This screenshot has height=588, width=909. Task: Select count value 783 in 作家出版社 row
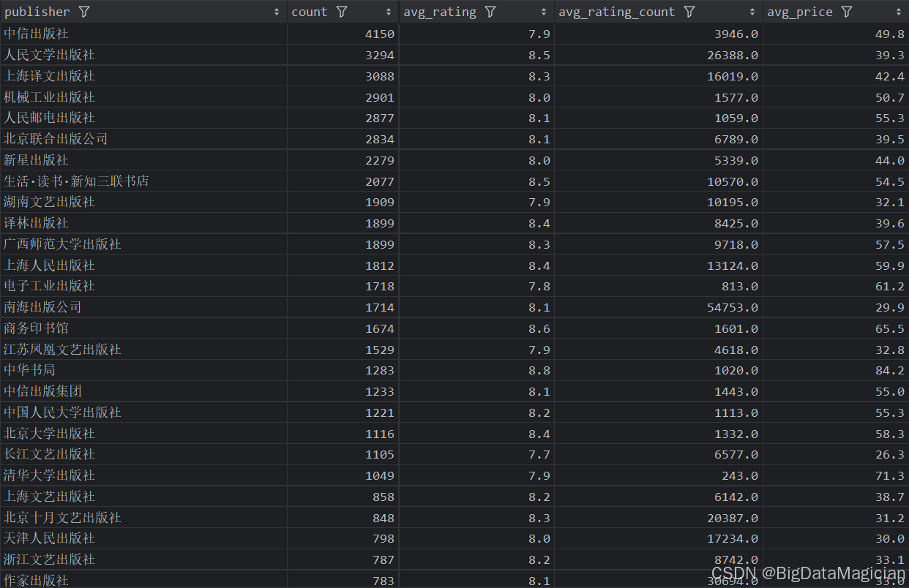pyautogui.click(x=384, y=581)
